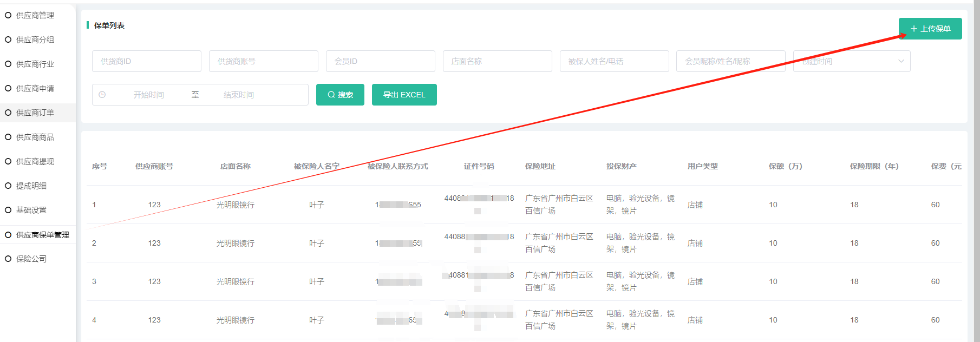The height and width of the screenshot is (342, 980).
Task: Click into the 会员ID text box
Action: [381, 61]
